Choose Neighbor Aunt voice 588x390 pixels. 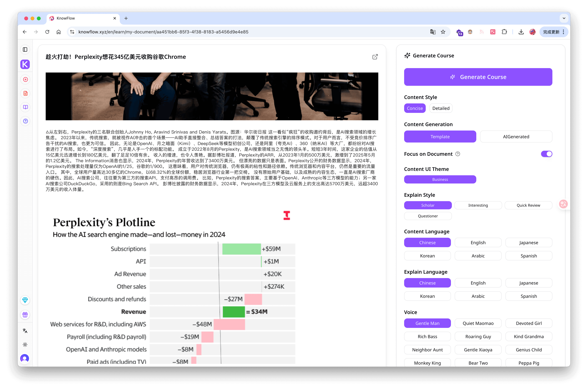click(x=427, y=349)
